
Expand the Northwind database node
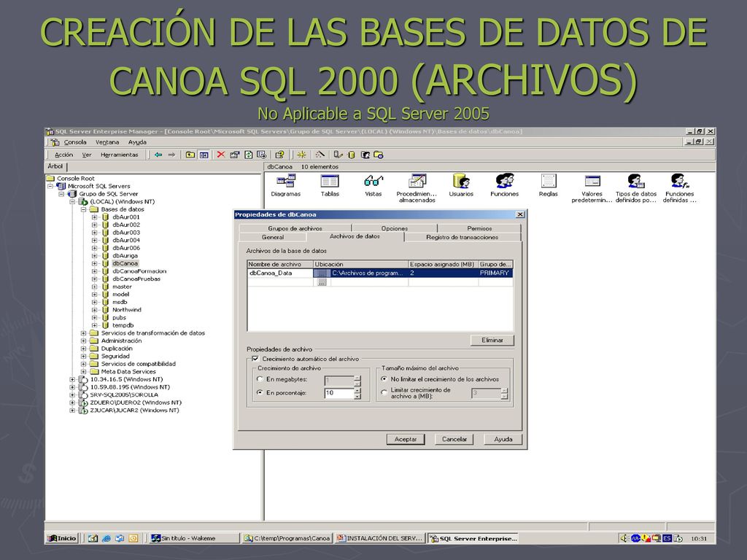click(x=94, y=309)
